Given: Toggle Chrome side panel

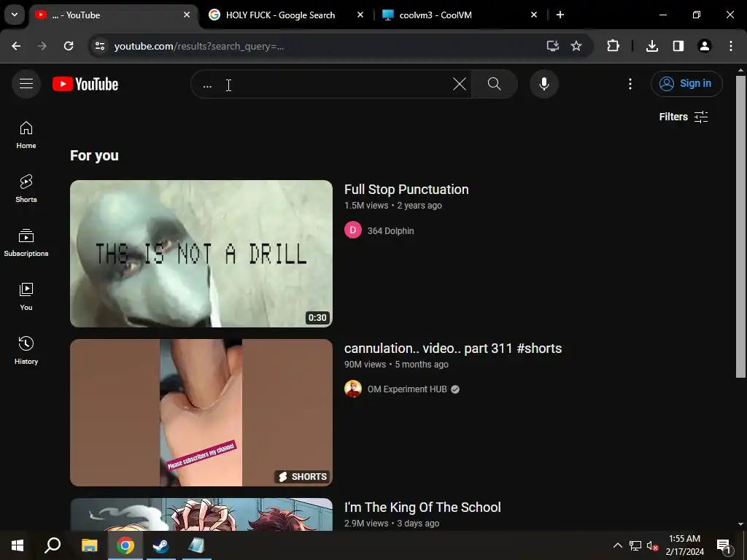Looking at the screenshot, I should (678, 46).
